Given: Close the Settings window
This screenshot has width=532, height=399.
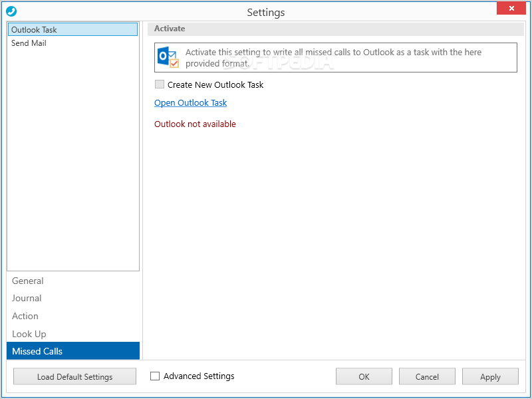Looking at the screenshot, I should pos(511,8).
